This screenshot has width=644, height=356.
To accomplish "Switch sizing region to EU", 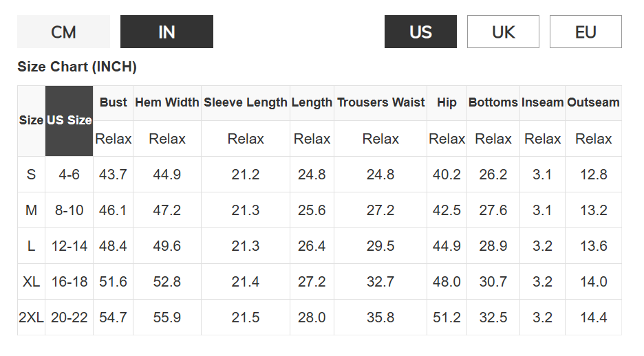I will 586,32.
